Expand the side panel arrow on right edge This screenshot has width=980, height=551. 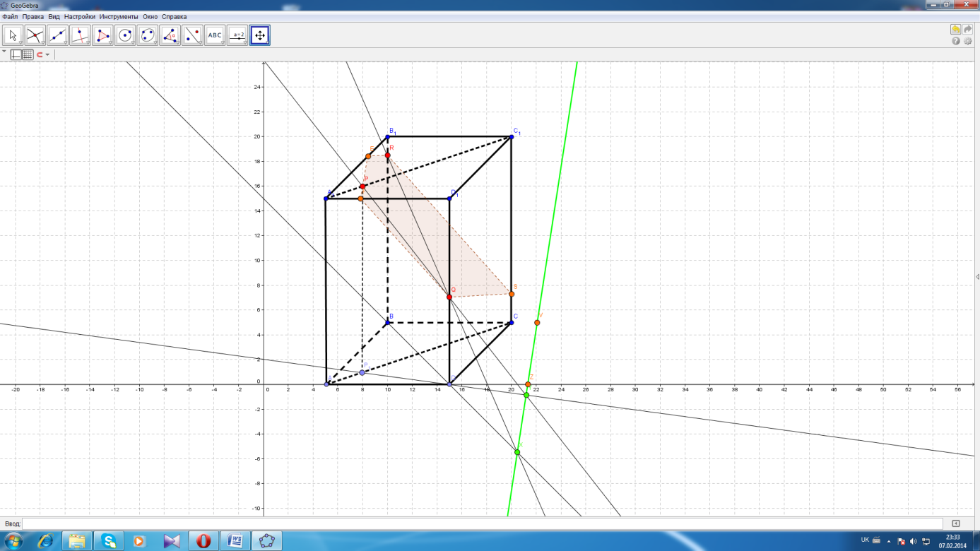click(x=977, y=276)
